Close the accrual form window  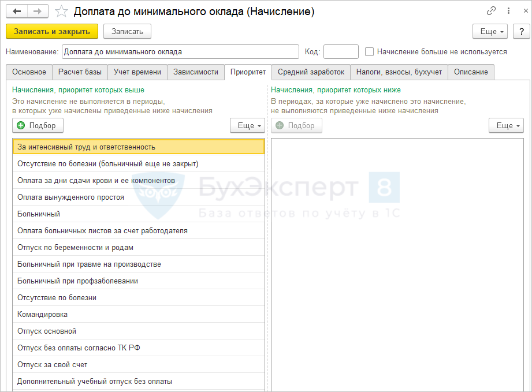(522, 11)
